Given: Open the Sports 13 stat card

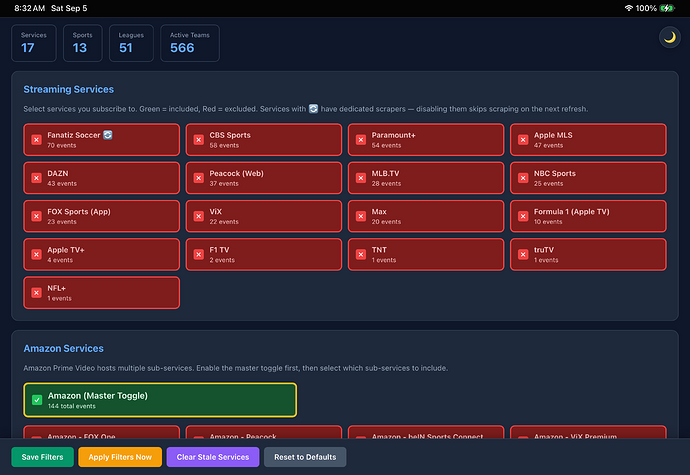Looking at the screenshot, I should pyautogui.click(x=83, y=43).
